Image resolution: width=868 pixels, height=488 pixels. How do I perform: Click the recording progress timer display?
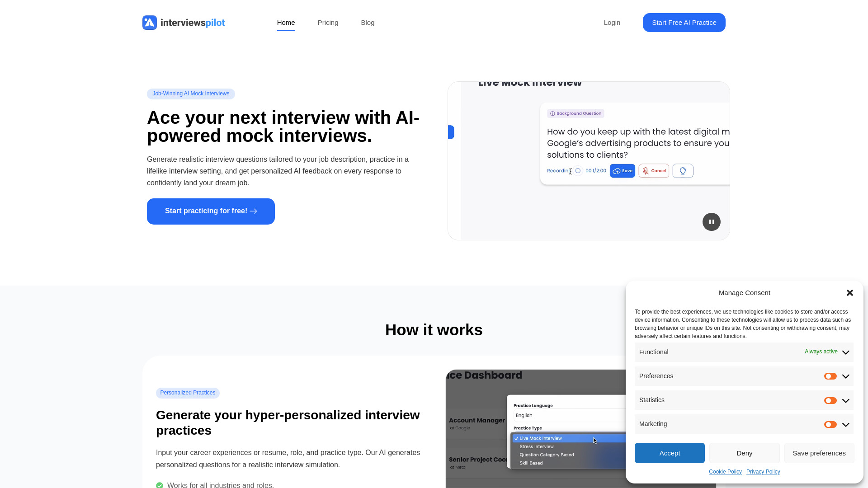coord(595,170)
